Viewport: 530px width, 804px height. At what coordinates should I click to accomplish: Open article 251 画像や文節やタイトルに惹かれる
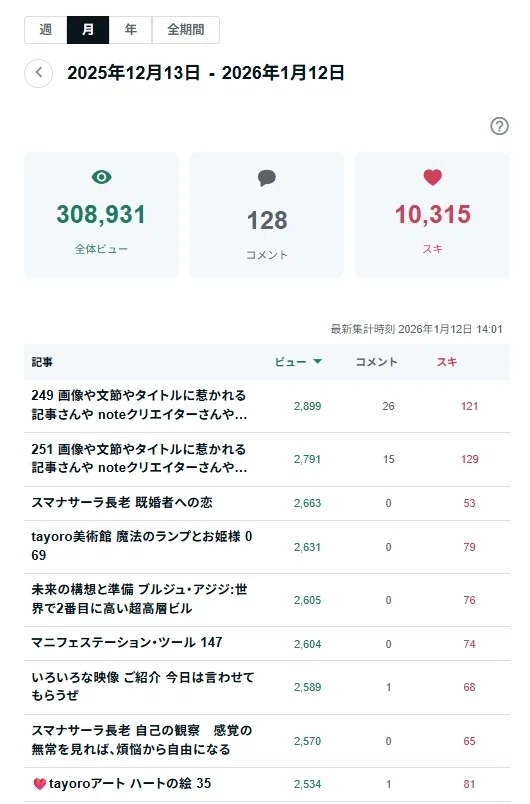(x=139, y=458)
